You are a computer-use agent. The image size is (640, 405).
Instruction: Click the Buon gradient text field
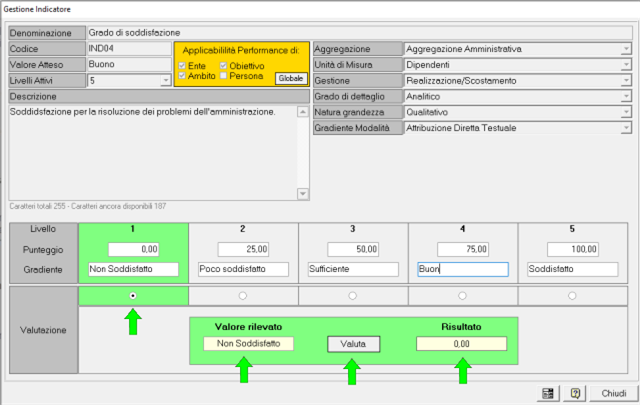click(x=462, y=269)
